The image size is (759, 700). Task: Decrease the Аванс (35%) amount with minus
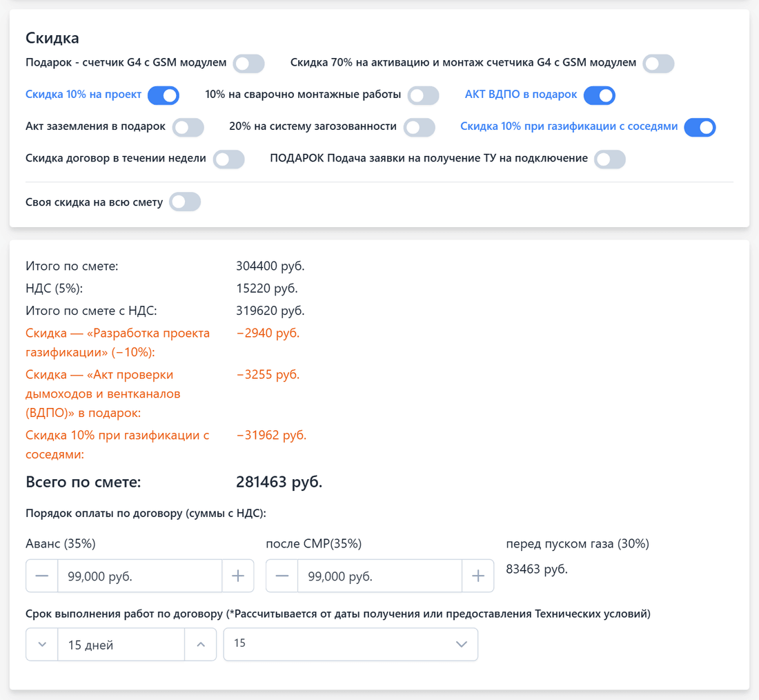click(42, 576)
